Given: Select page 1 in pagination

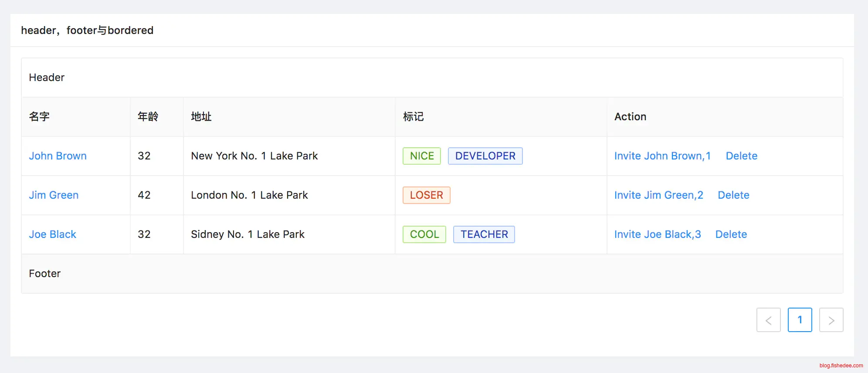Looking at the screenshot, I should tap(800, 320).
